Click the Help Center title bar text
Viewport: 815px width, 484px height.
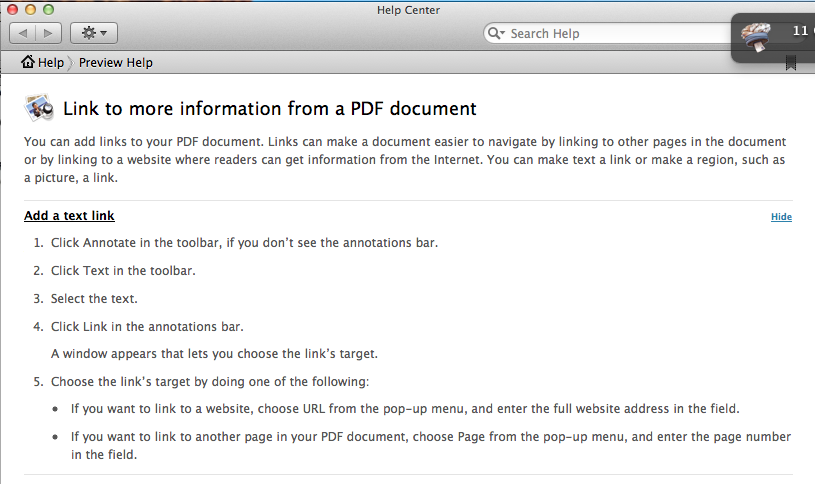tap(408, 10)
